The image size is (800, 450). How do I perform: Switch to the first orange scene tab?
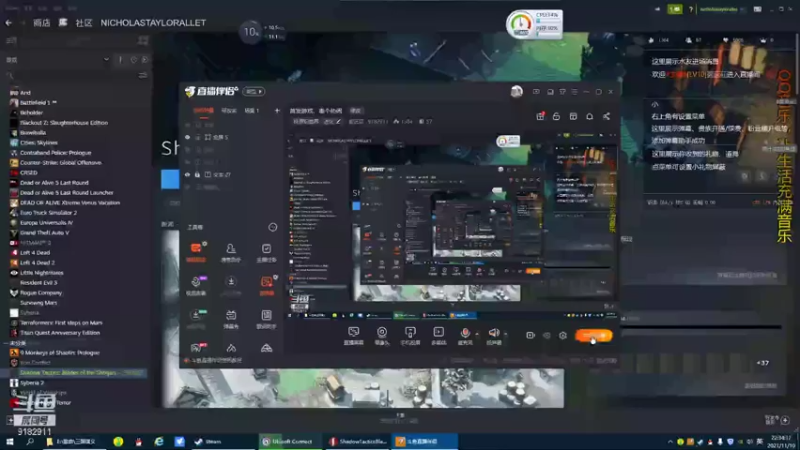pos(203,111)
